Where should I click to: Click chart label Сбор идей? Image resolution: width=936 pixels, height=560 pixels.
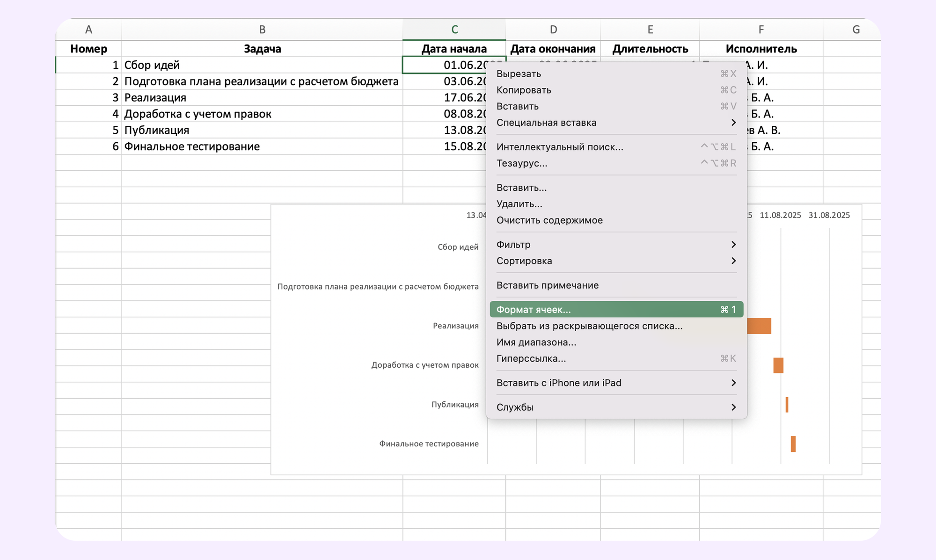458,247
